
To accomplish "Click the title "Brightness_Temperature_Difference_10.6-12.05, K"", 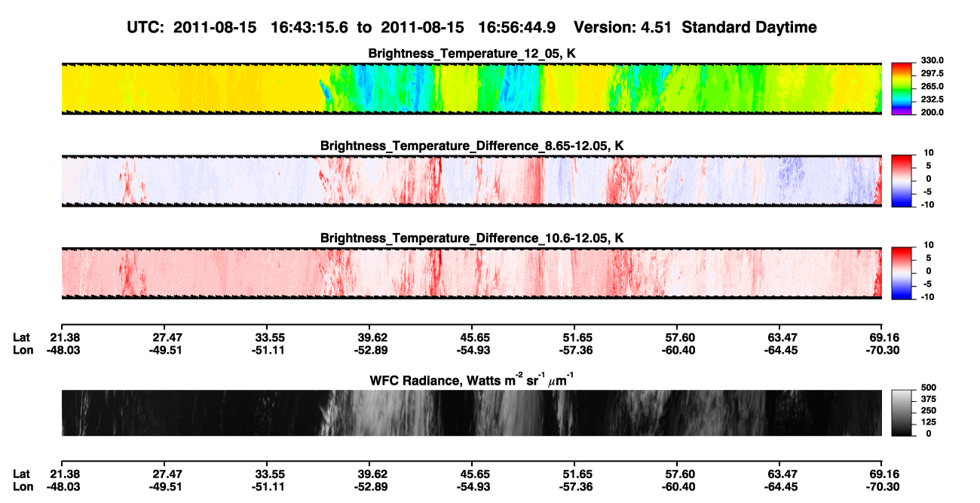I will click(x=471, y=238).
